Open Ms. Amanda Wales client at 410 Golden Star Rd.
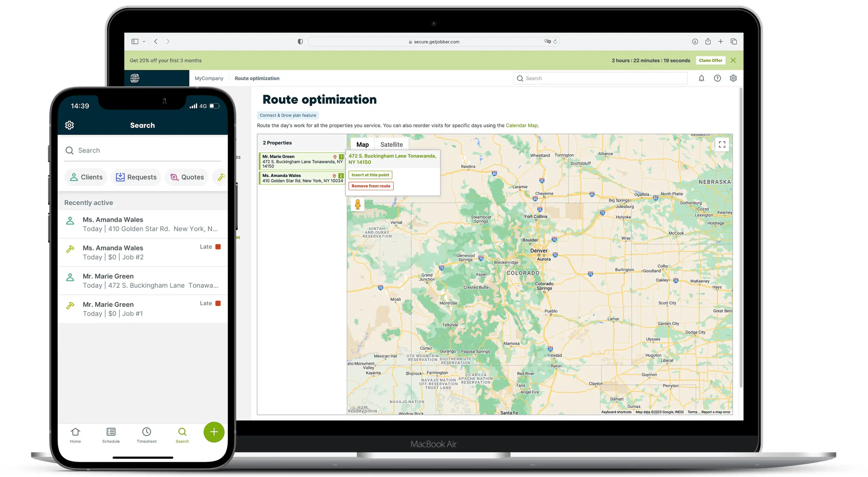 [x=143, y=224]
